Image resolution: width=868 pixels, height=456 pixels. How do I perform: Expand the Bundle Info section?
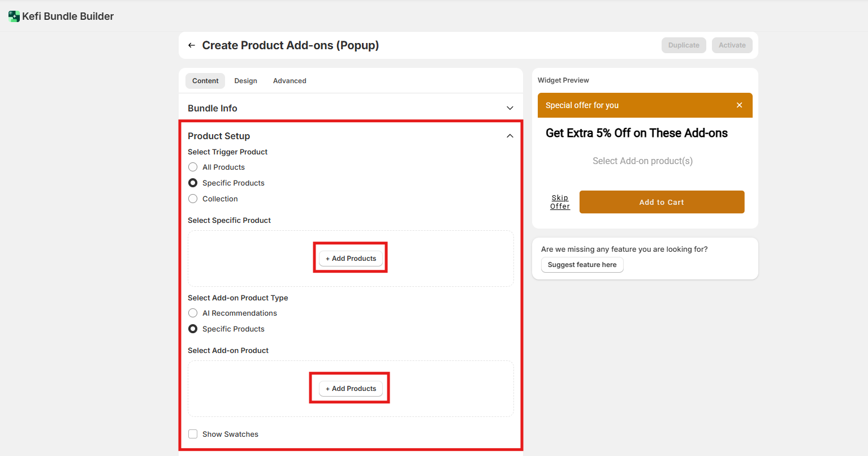[509, 108]
